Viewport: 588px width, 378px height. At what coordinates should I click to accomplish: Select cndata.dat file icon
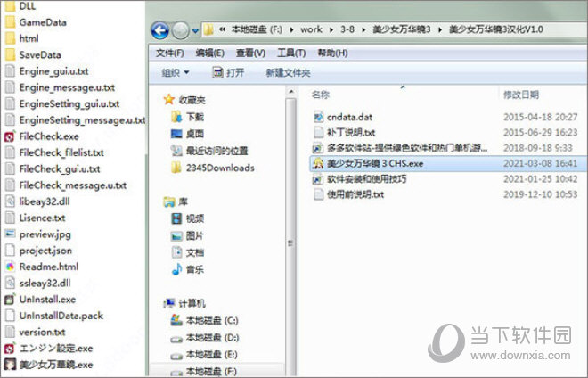[318, 117]
